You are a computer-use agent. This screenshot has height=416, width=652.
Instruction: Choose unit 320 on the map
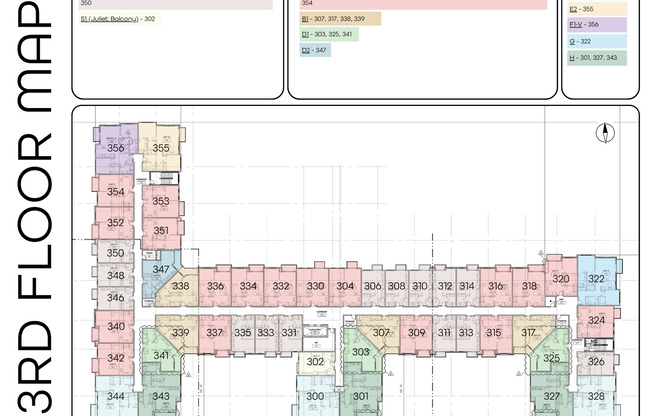click(561, 279)
